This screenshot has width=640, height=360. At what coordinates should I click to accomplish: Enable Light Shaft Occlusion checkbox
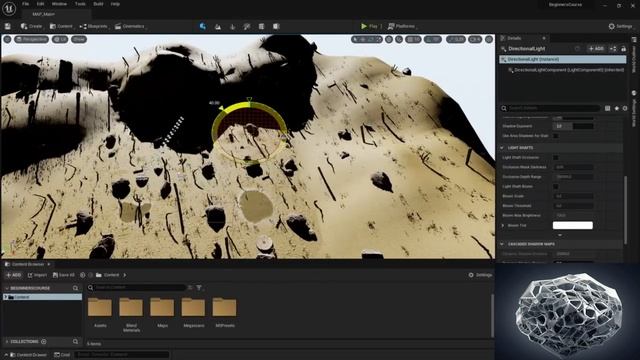556,157
